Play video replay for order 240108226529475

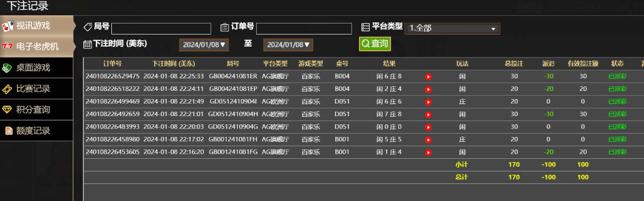428,77
